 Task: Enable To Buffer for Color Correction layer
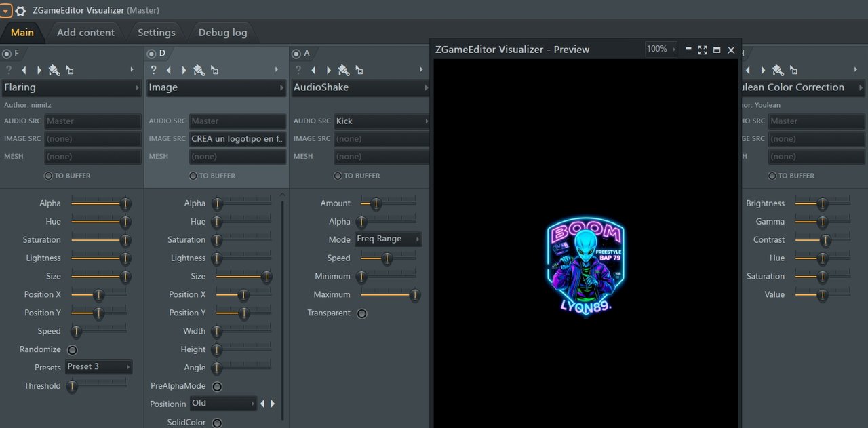pos(772,176)
